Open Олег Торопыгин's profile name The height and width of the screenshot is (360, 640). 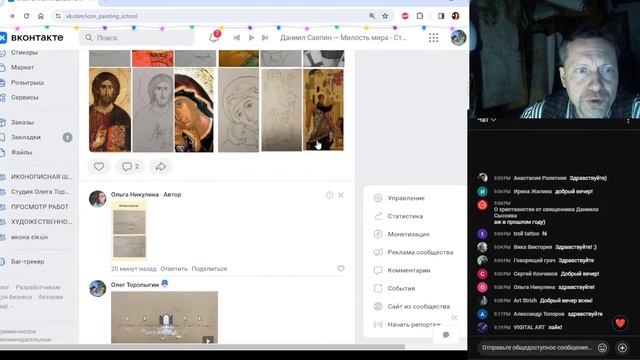click(x=135, y=285)
